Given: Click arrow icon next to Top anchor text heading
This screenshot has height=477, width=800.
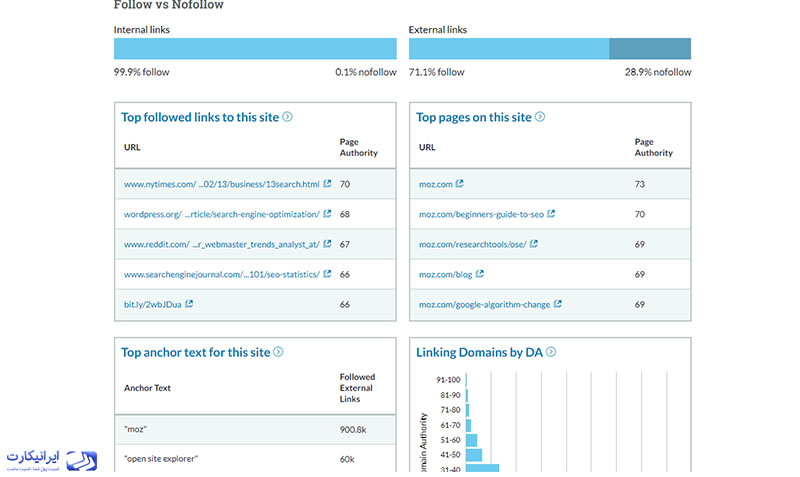Looking at the screenshot, I should pos(278,352).
